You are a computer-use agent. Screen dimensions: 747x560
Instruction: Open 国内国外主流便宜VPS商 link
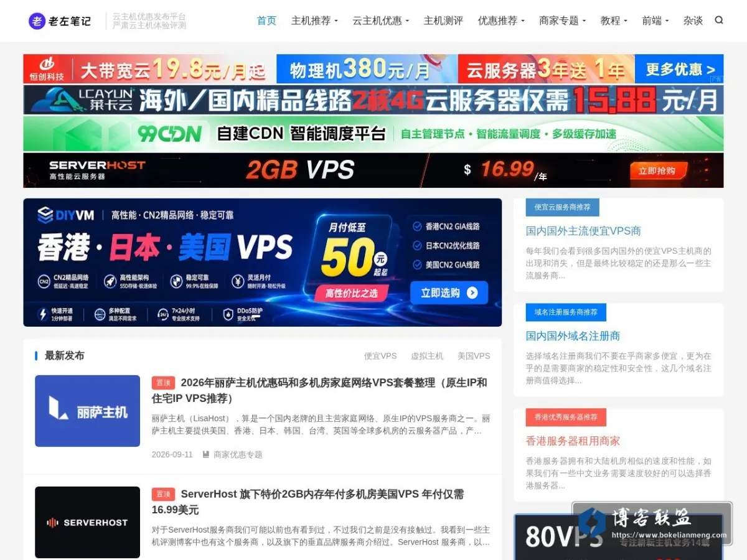(583, 231)
